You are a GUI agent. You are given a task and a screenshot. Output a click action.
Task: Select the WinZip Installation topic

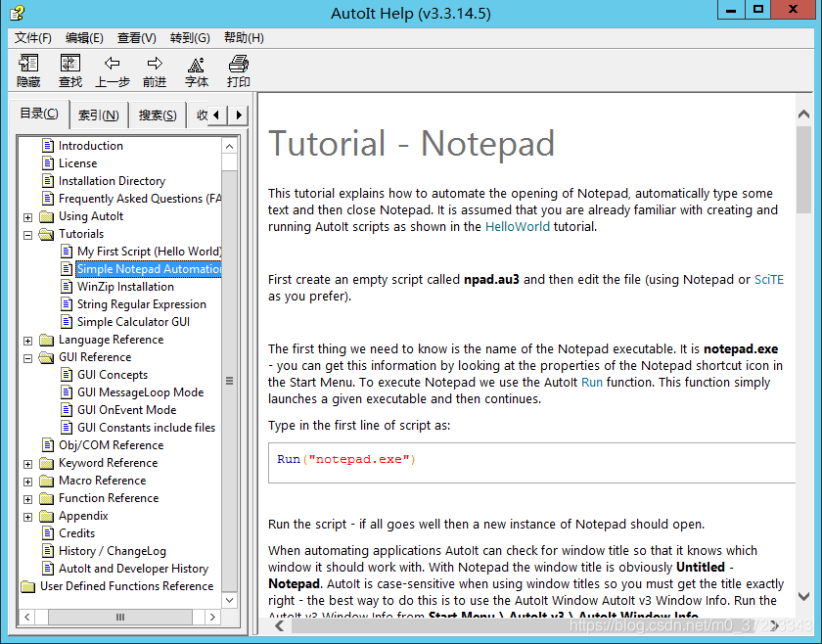[125, 286]
